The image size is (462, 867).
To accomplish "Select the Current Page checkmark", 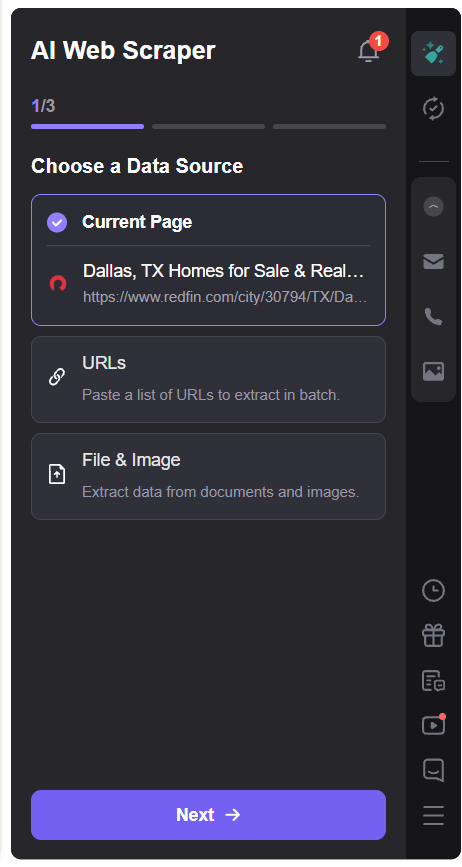I will 57,222.
